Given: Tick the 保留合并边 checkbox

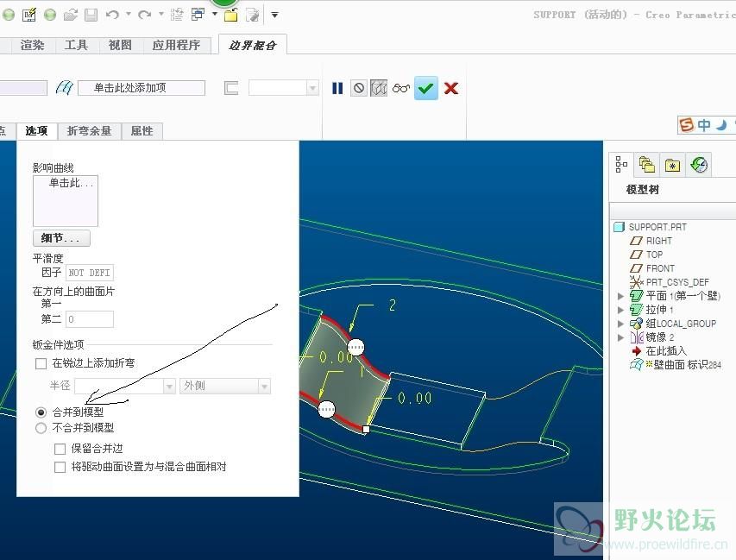Looking at the screenshot, I should (x=60, y=450).
